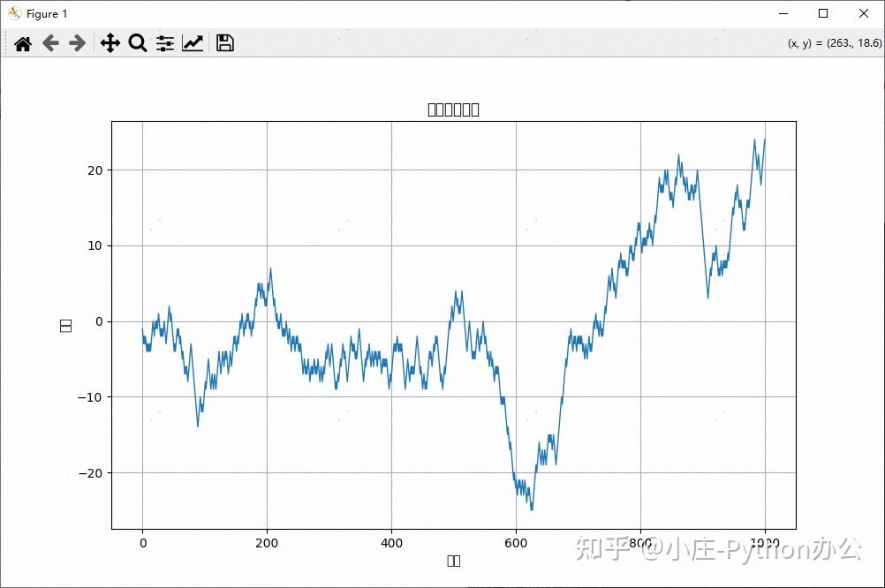
Task: Click the y-axis label text
Action: click(65, 324)
